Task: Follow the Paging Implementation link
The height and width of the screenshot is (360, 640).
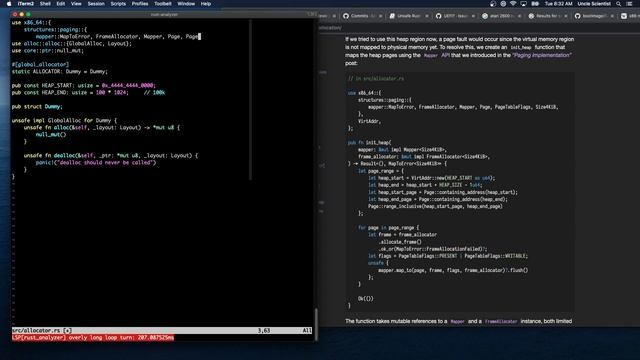Action: [542, 55]
